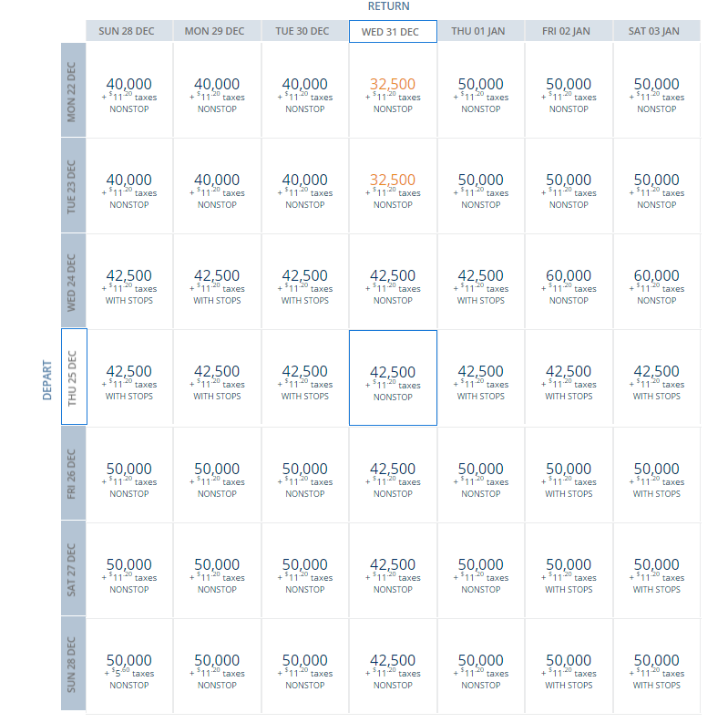The width and height of the screenshot is (728, 723).
Task: Pick the 60,000 fare returning FRI 02 JAN
Action: click(x=569, y=282)
